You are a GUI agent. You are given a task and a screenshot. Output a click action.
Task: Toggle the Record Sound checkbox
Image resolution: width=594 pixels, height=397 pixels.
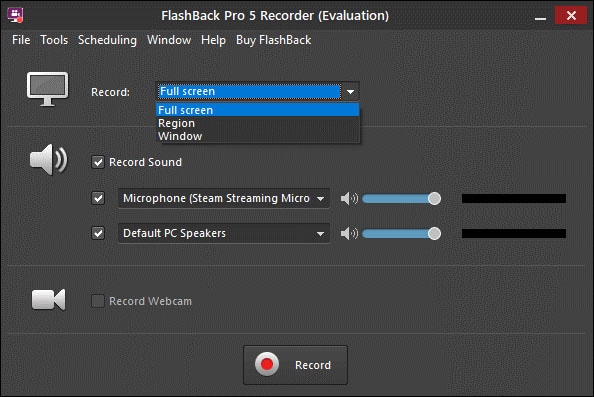click(98, 162)
